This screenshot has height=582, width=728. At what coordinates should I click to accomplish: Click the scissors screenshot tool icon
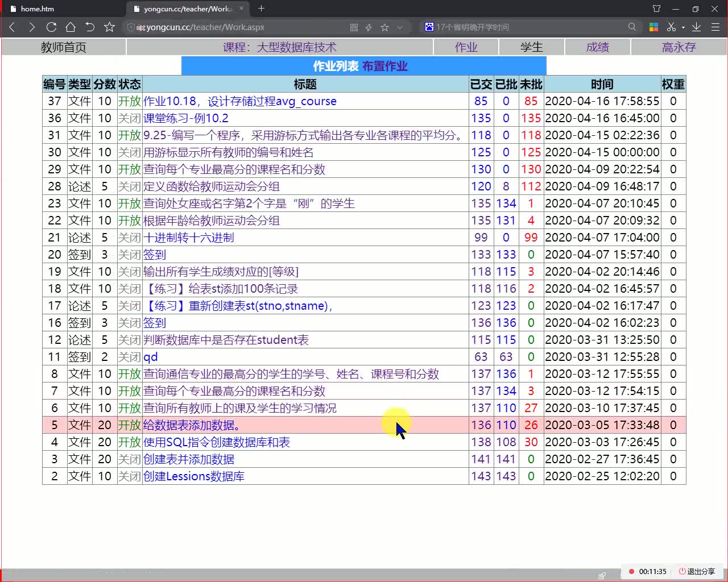[x=671, y=27]
